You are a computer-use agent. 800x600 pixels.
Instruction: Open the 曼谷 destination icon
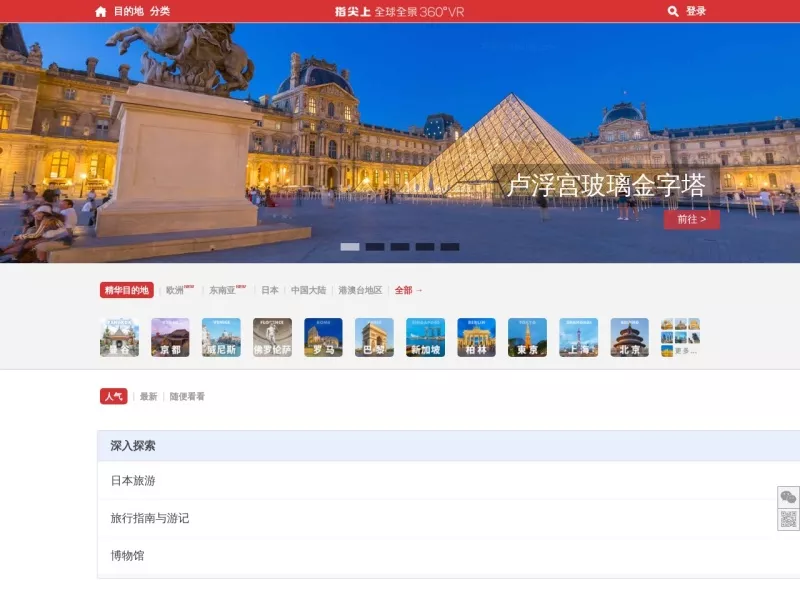[119, 337]
